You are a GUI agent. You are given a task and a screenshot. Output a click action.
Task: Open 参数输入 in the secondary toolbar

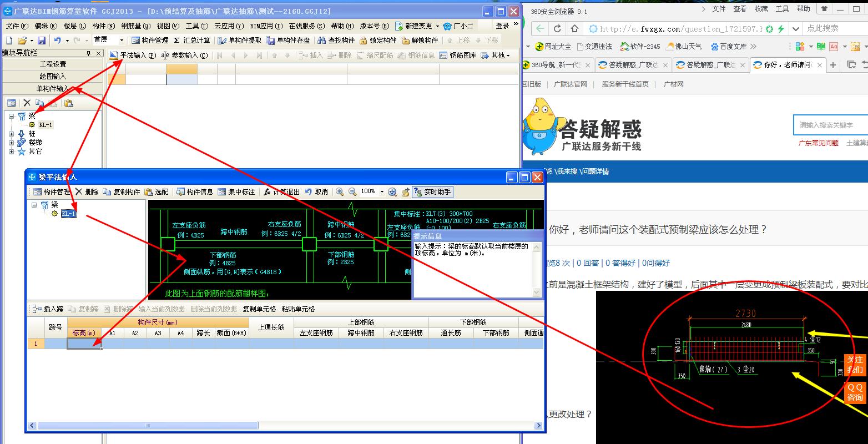tap(184, 56)
